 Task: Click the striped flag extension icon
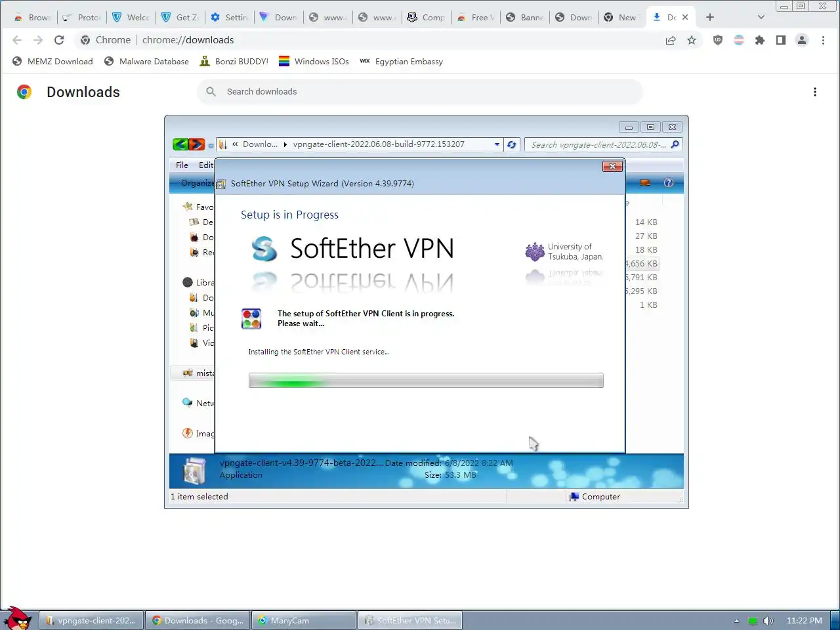click(x=739, y=40)
